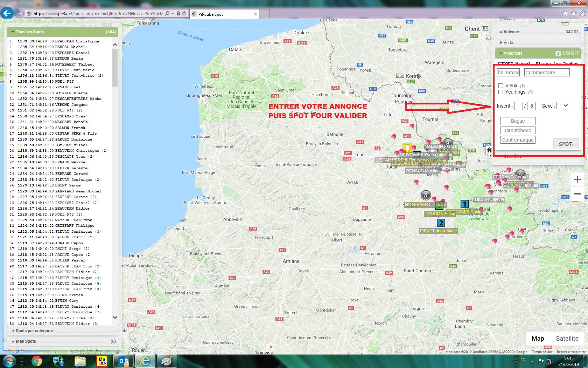The image size is (588, 368).
Task: Click the Contremarque input field
Action: click(x=518, y=140)
